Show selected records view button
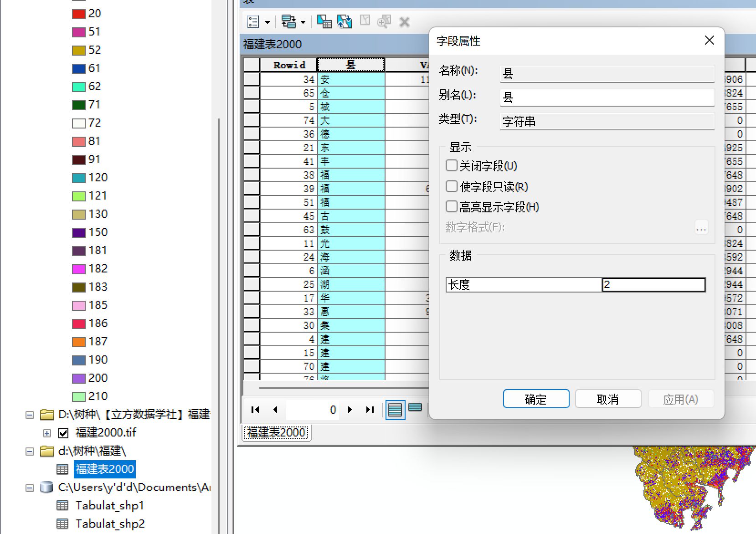 point(415,407)
